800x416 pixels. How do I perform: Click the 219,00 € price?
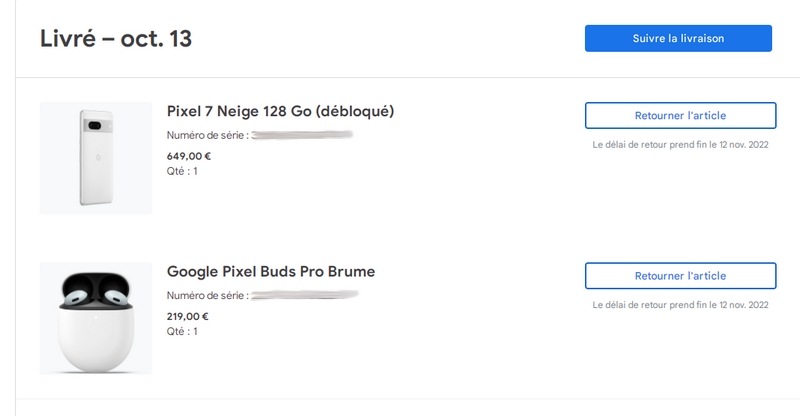tap(189, 316)
